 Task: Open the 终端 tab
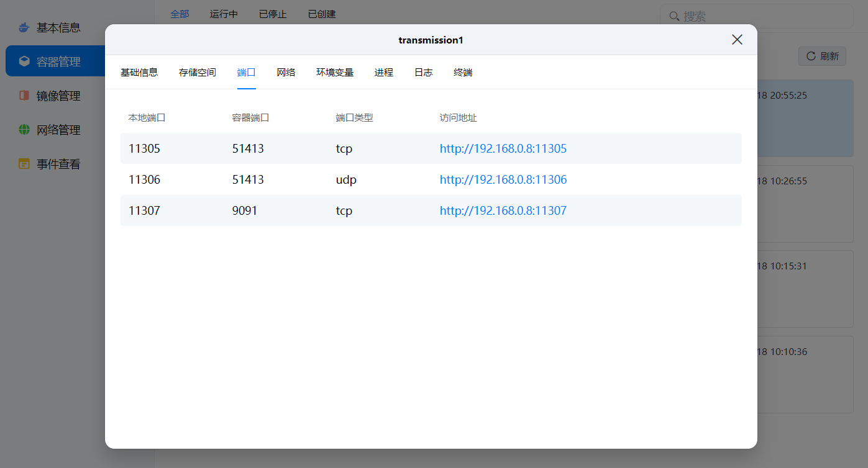[x=463, y=73]
